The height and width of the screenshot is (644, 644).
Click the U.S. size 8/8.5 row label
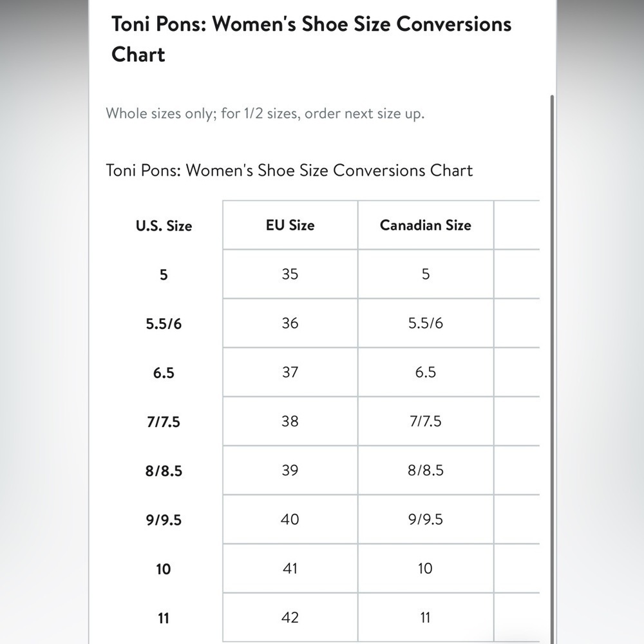pyautogui.click(x=164, y=471)
